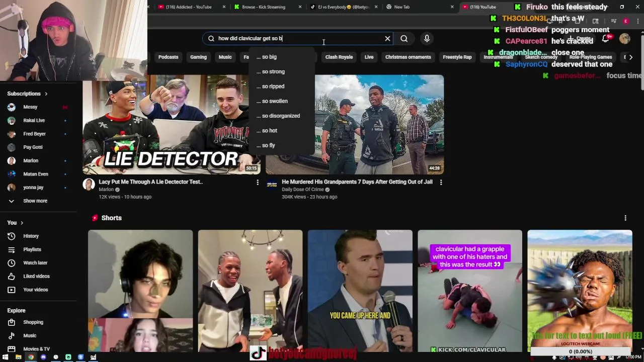Open Marlon subscription in the sidebar
The width and height of the screenshot is (644, 362).
[31, 161]
